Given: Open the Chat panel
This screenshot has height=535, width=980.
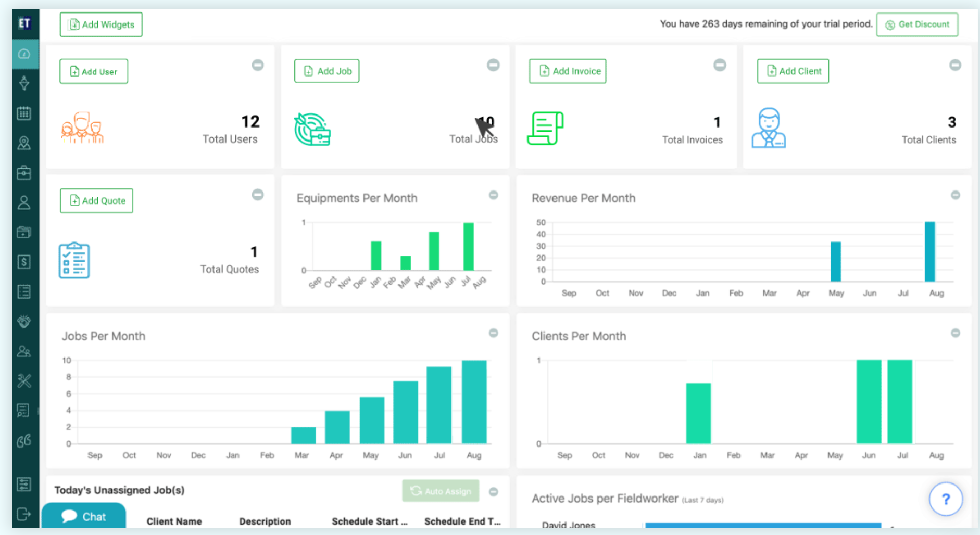Looking at the screenshot, I should (84, 516).
